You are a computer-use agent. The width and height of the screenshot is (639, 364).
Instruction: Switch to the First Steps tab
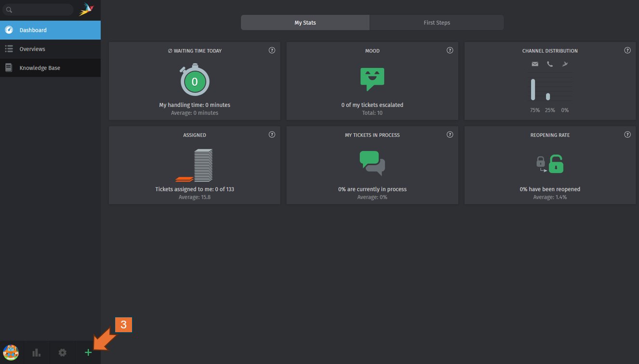437,23
